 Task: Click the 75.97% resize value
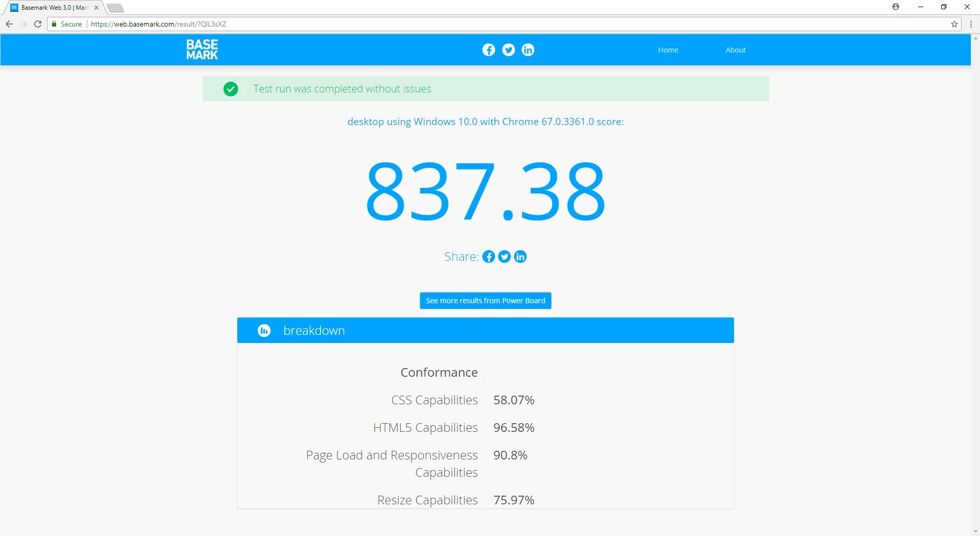513,500
